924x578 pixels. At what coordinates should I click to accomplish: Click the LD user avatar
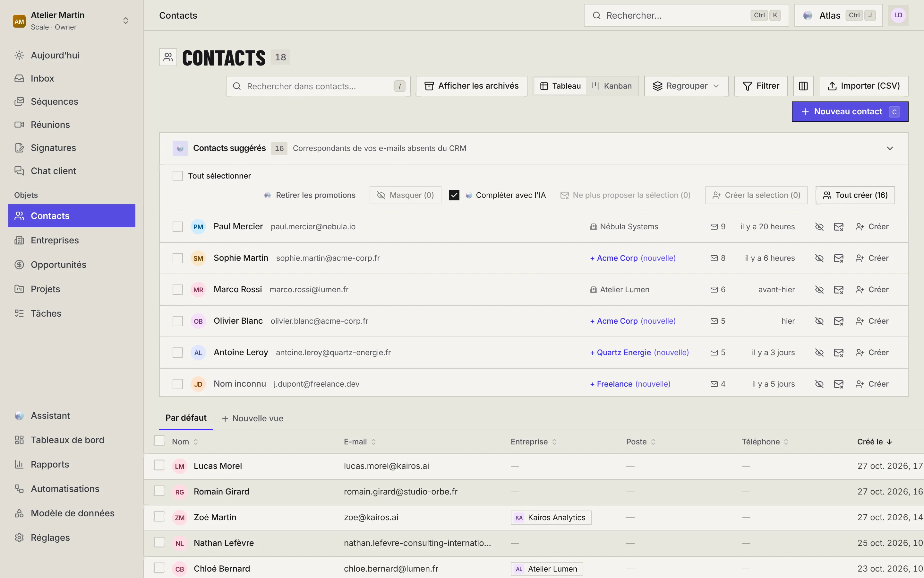point(898,15)
